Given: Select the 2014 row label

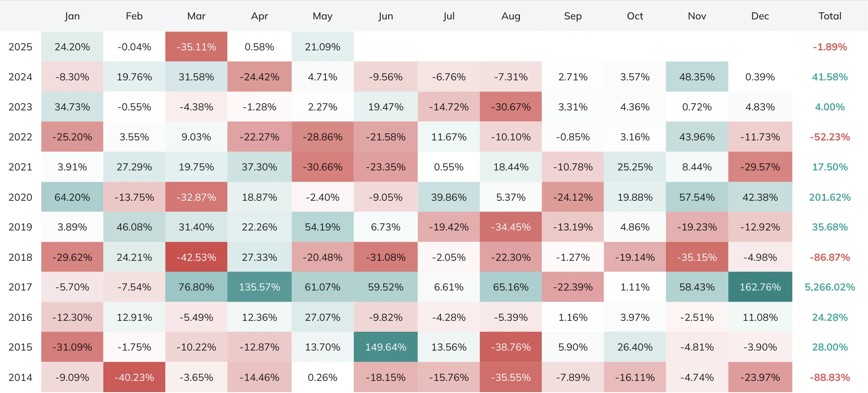Looking at the screenshot, I should (x=20, y=377).
